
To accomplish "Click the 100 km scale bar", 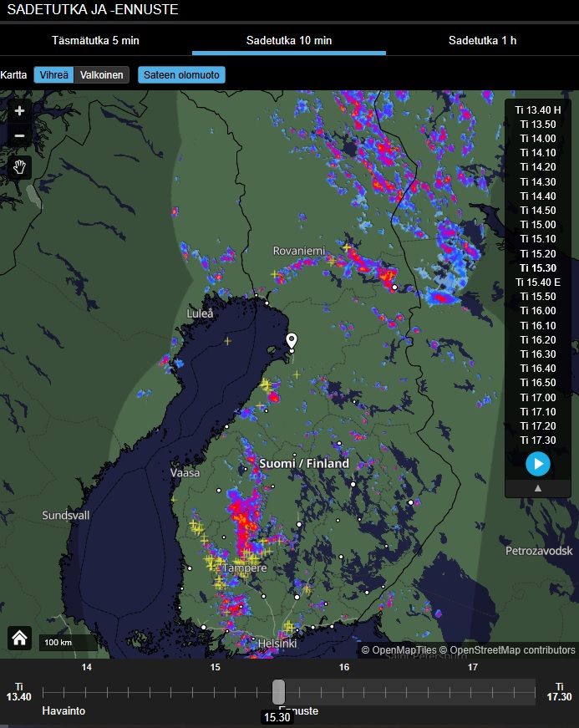I will (69, 643).
